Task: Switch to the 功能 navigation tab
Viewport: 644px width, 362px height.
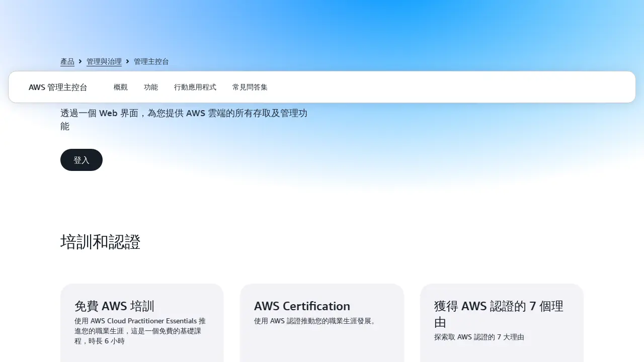Action: pyautogui.click(x=150, y=87)
